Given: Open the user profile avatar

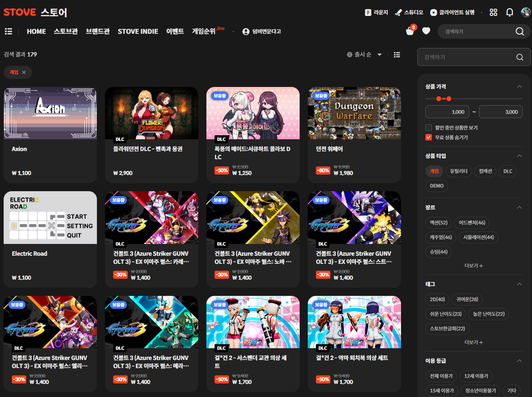Looking at the screenshot, I should 526,13.
